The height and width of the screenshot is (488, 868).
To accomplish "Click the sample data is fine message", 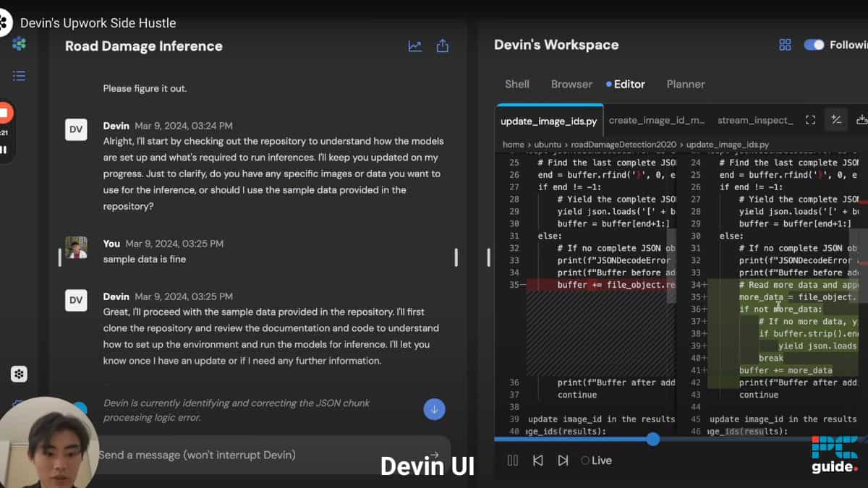I will 145,259.
